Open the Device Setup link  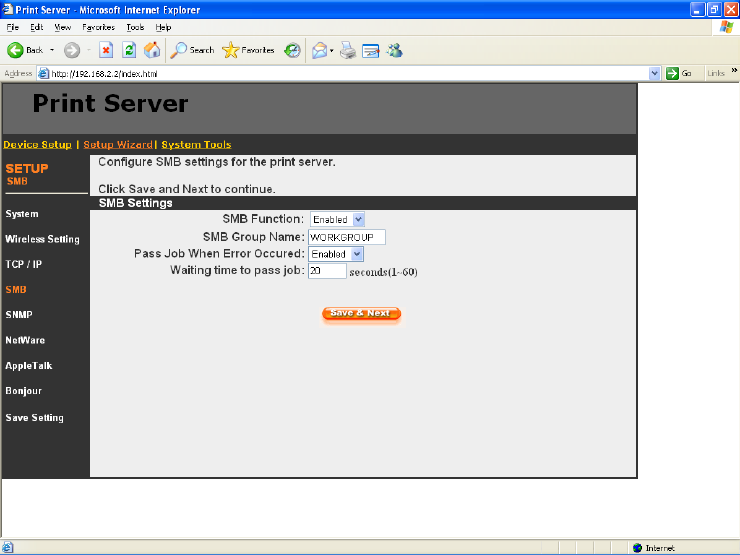click(x=37, y=144)
